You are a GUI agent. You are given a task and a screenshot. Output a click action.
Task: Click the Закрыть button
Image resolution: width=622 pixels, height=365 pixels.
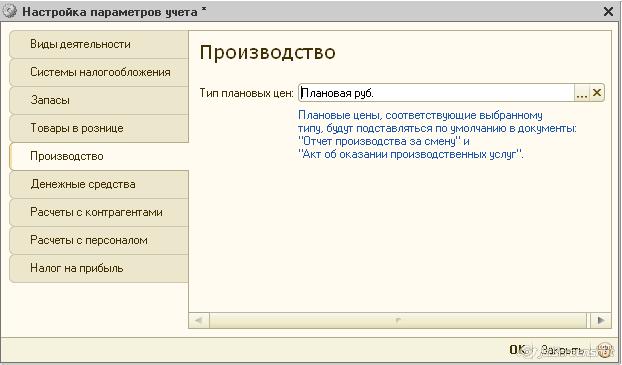(x=562, y=350)
